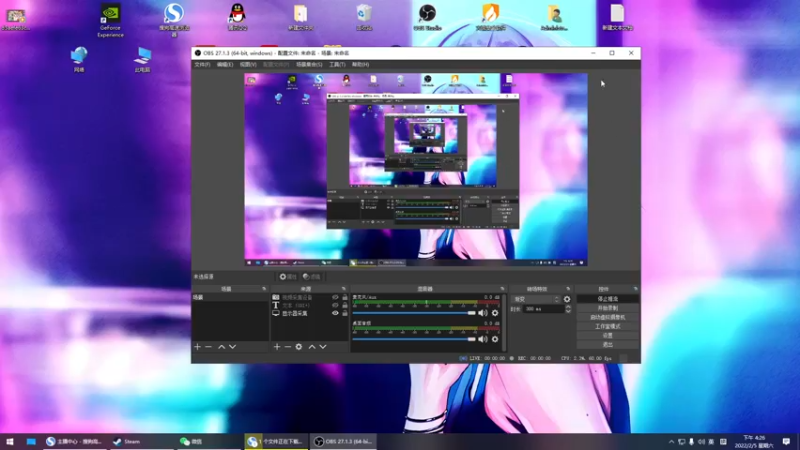Screen dimensions: 800x450
Task: Open the File menu in OBS
Action: pos(202,65)
